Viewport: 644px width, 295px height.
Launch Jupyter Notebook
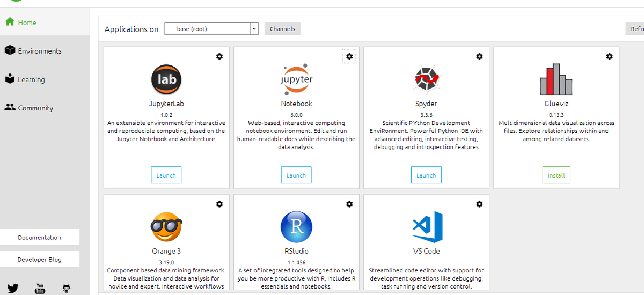(296, 175)
